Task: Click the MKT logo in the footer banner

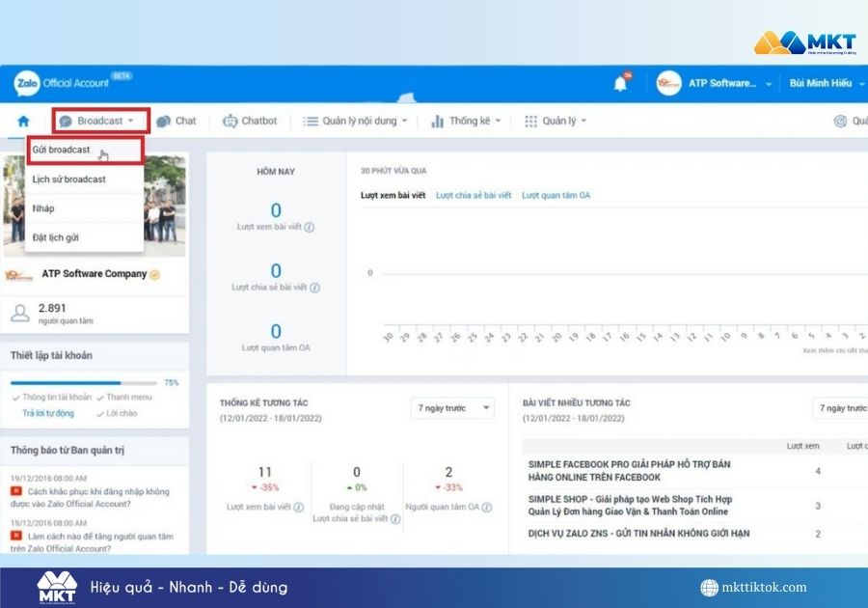Action: [x=57, y=587]
